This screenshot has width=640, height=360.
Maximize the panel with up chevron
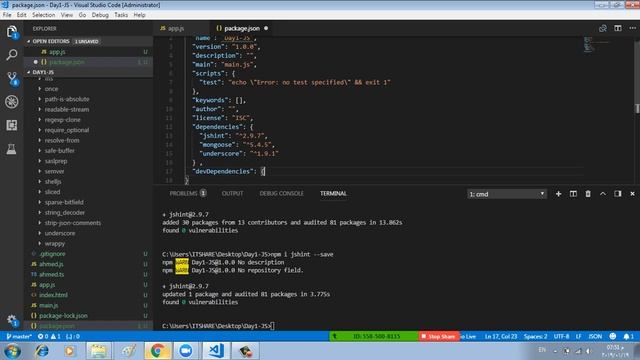click(602, 194)
